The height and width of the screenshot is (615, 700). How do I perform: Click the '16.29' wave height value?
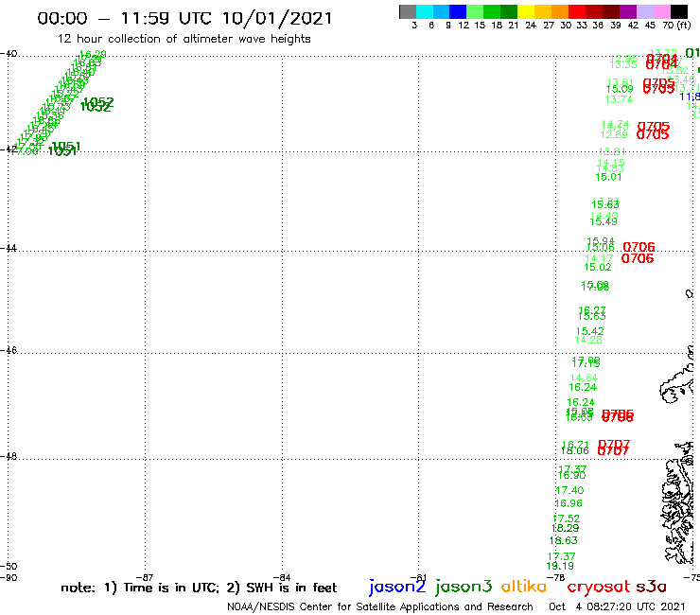[x=93, y=54]
